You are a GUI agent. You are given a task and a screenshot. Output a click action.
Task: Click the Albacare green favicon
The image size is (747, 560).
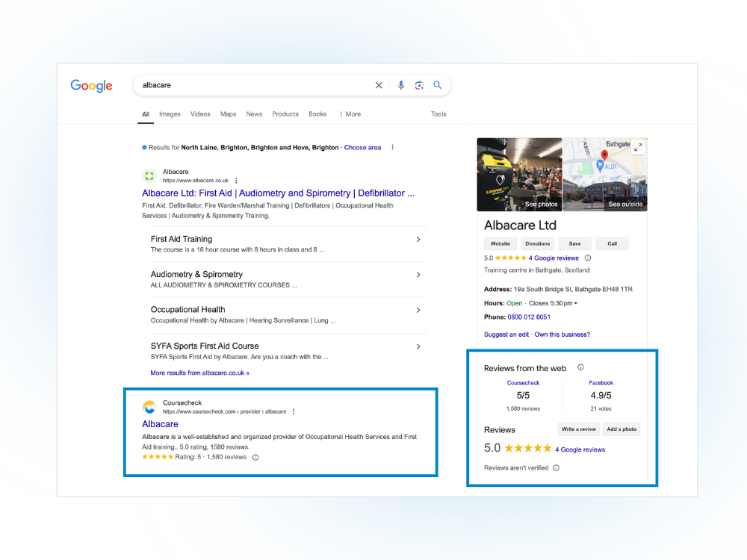149,176
